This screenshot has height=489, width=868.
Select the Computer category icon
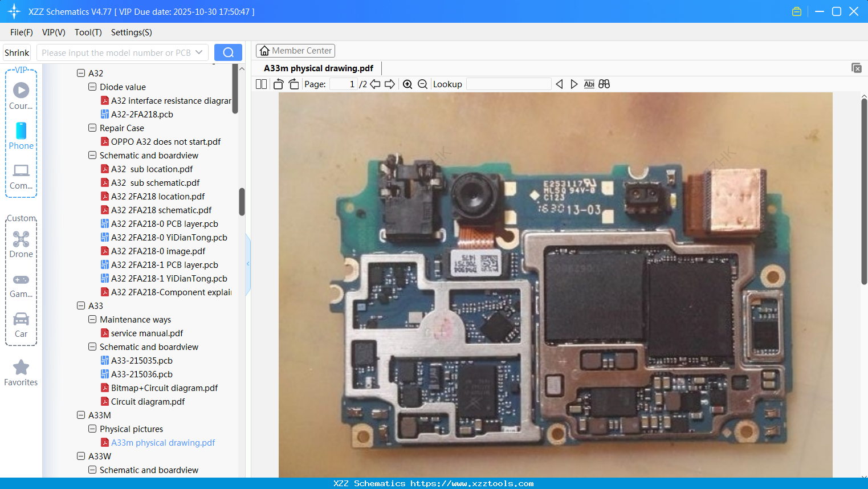(x=21, y=170)
